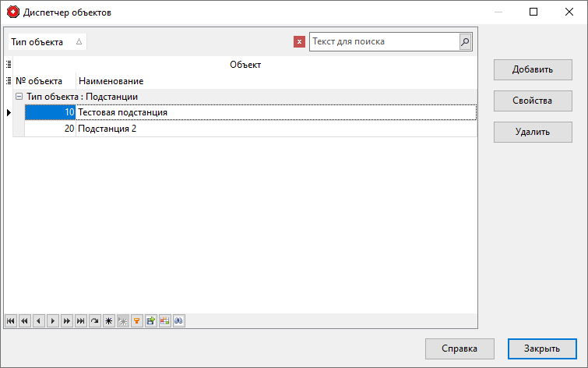
Task: Sort by № объекта column header
Action: 44,81
